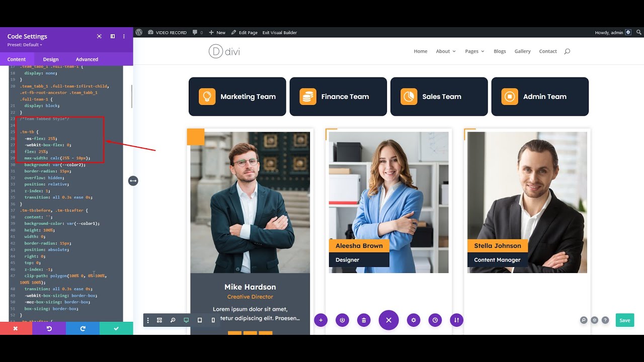Image resolution: width=644 pixels, height=362 pixels.
Task: Close the builder menu with large X
Action: (x=388, y=320)
